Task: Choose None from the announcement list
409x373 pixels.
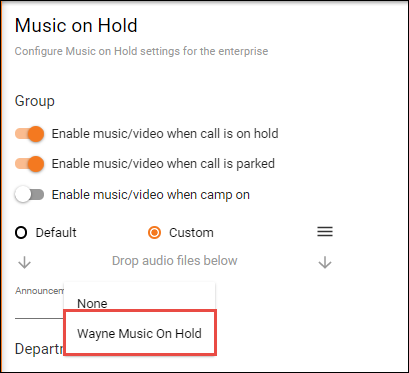Action: 139,302
